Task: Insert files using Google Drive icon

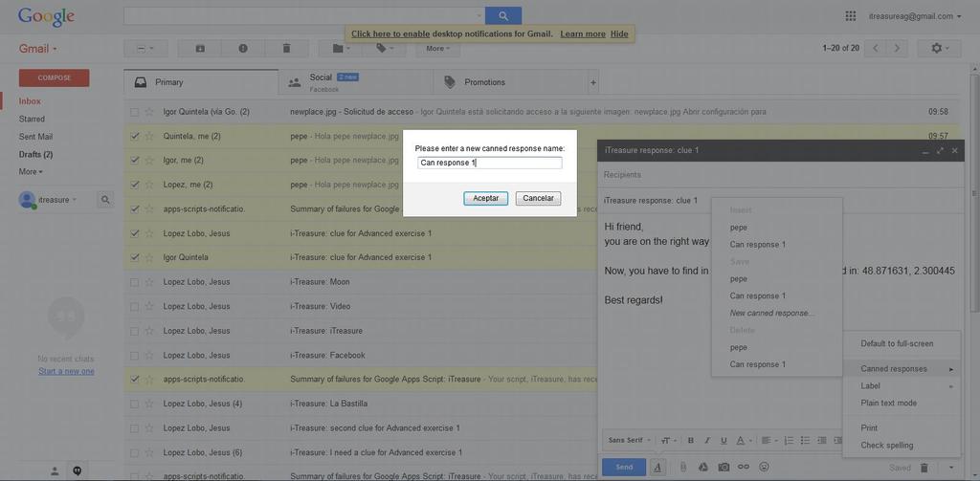Action: pos(702,467)
